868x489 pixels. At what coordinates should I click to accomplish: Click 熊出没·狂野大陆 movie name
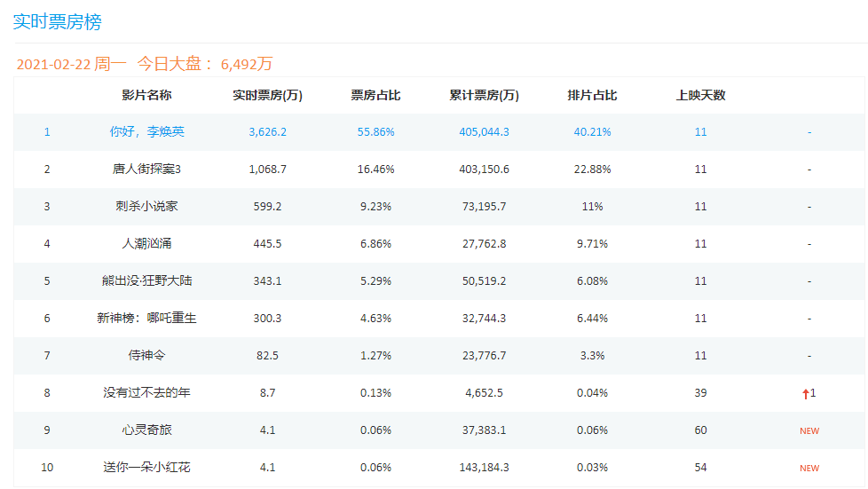(x=146, y=280)
